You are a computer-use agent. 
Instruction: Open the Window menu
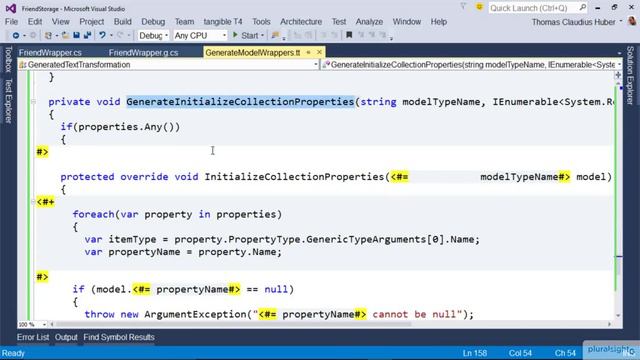pos(407,22)
